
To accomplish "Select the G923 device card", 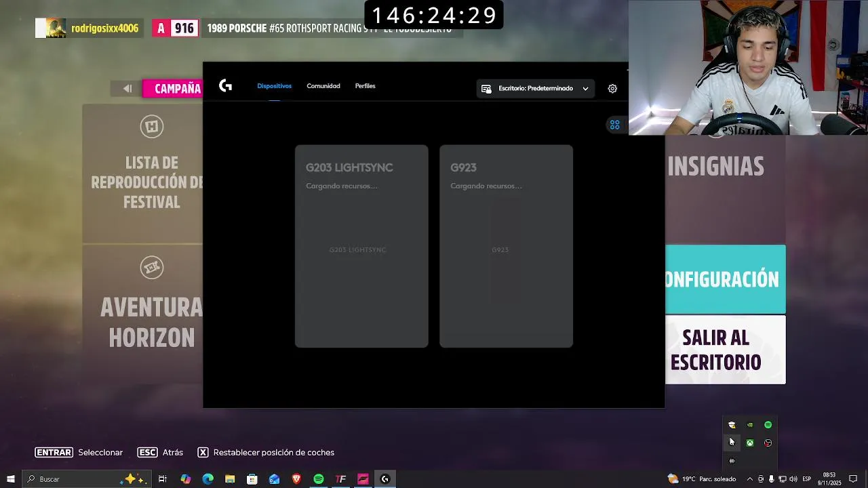I will click(506, 246).
